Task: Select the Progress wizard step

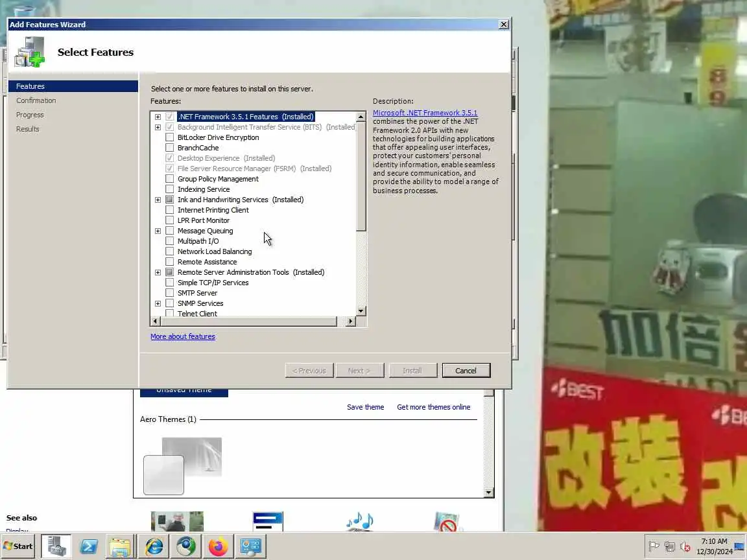Action: (x=30, y=115)
